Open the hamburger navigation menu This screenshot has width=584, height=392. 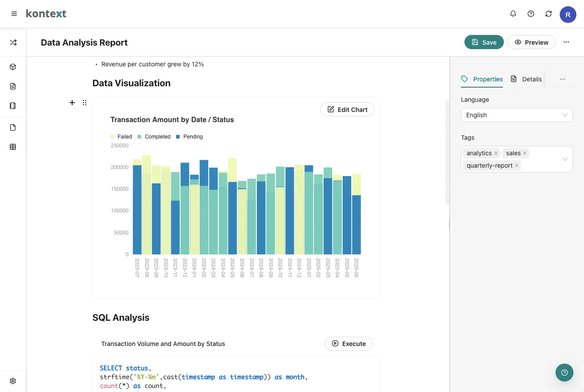(x=14, y=14)
